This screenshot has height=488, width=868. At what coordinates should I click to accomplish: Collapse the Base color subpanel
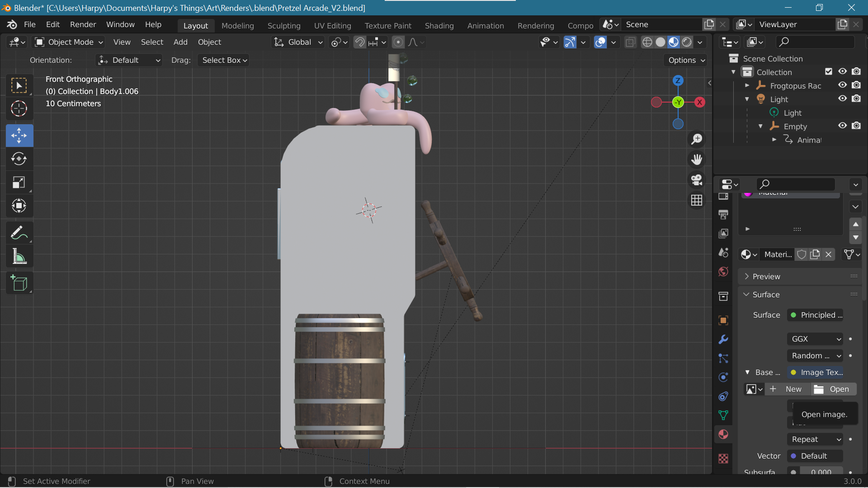tap(747, 372)
